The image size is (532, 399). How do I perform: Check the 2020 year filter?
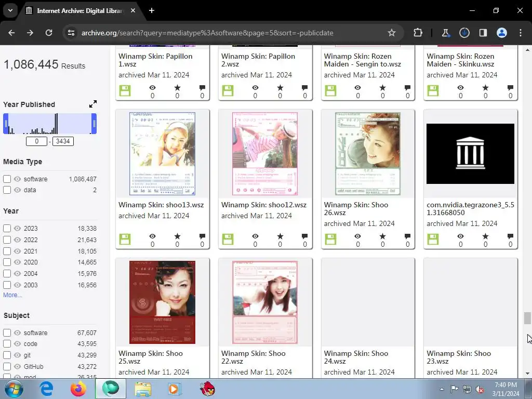click(x=7, y=262)
